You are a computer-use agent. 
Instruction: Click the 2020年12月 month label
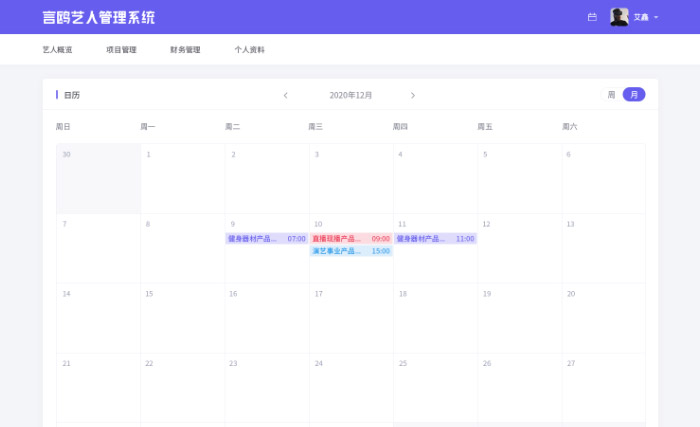(x=350, y=95)
